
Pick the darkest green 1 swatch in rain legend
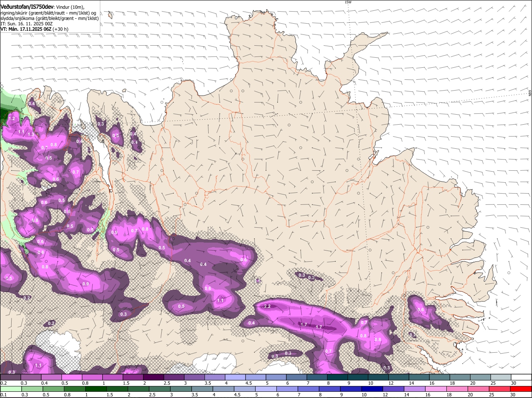96,388
